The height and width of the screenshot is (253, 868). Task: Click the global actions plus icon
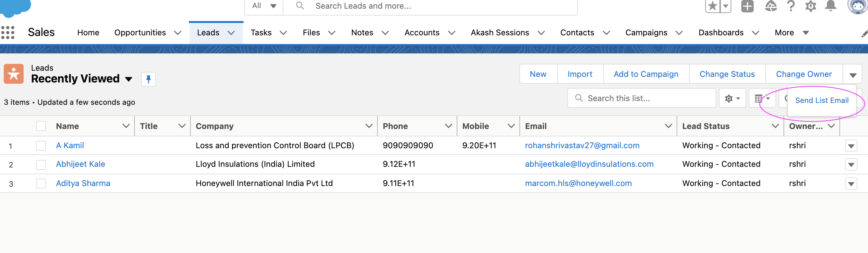pos(747,6)
